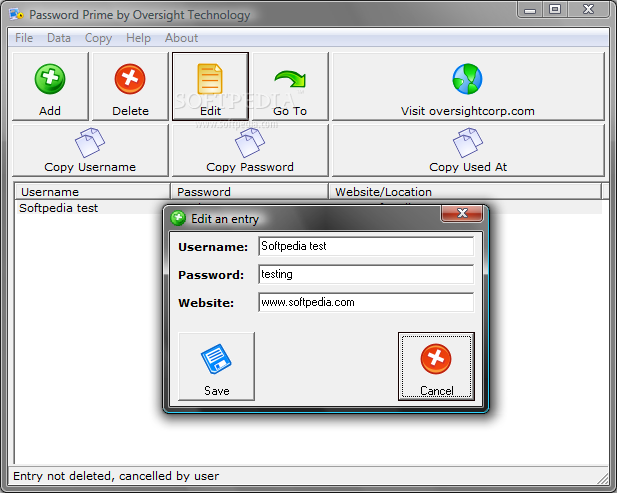Image resolution: width=617 pixels, height=493 pixels.
Task: Click the Go To green arrow button
Action: (290, 87)
